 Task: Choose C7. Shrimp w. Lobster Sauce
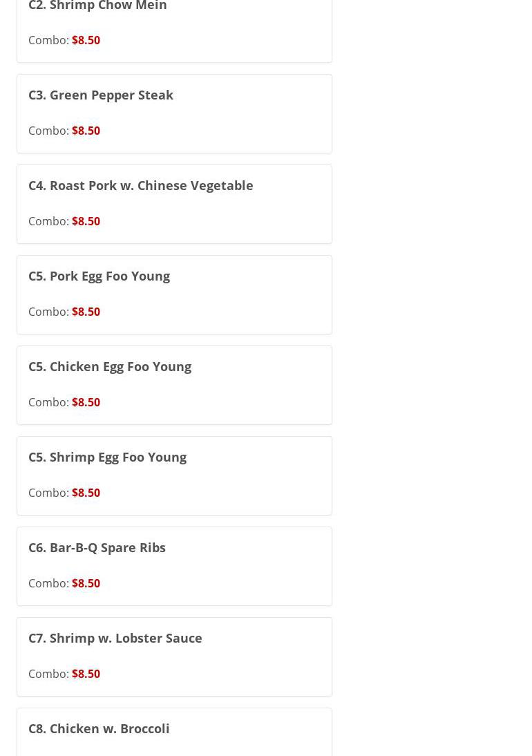pos(115,638)
